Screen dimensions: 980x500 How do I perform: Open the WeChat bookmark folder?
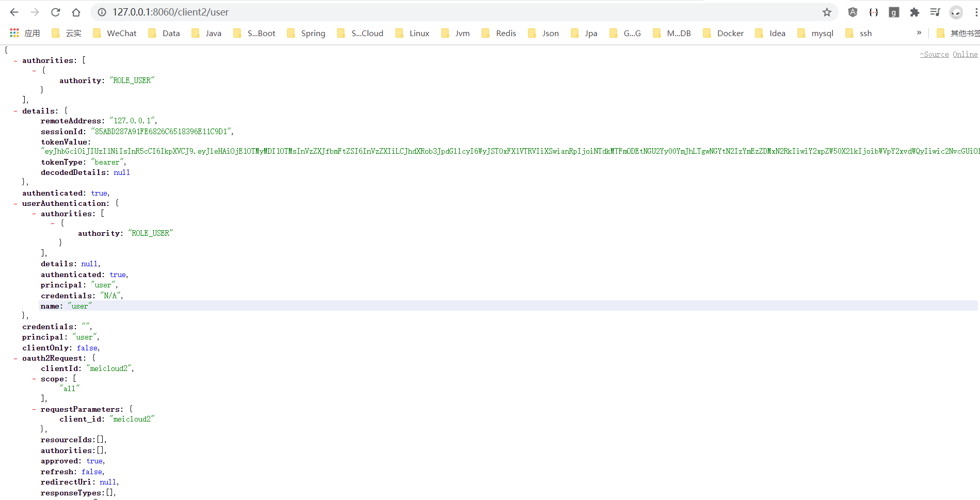[x=115, y=33]
